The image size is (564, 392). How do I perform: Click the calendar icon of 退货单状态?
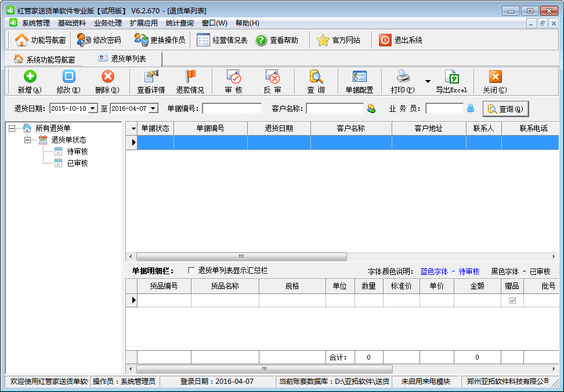tap(43, 140)
